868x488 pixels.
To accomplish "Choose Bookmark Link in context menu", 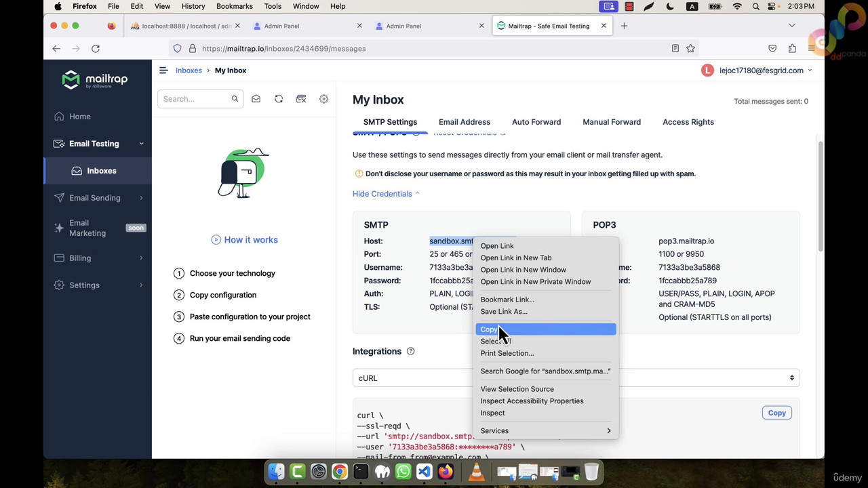I will [546, 300].
